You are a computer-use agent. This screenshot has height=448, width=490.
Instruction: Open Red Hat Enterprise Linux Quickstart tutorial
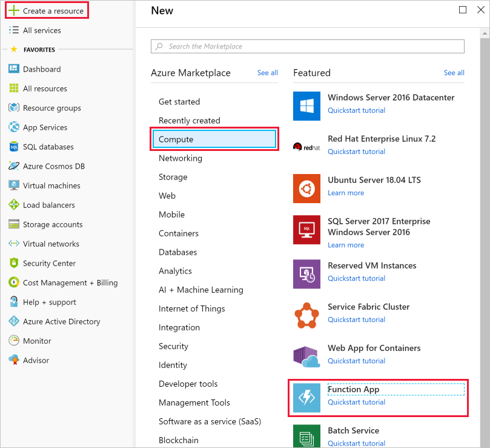coord(356,152)
